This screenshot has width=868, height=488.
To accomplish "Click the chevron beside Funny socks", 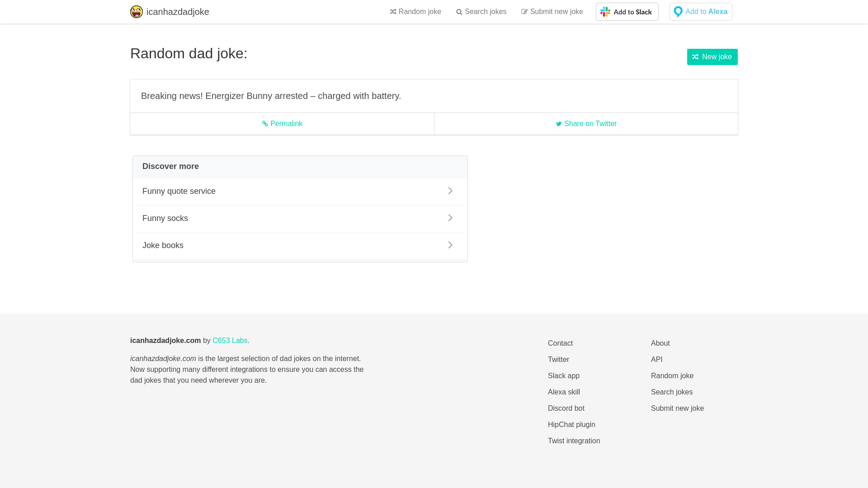I will point(450,218).
